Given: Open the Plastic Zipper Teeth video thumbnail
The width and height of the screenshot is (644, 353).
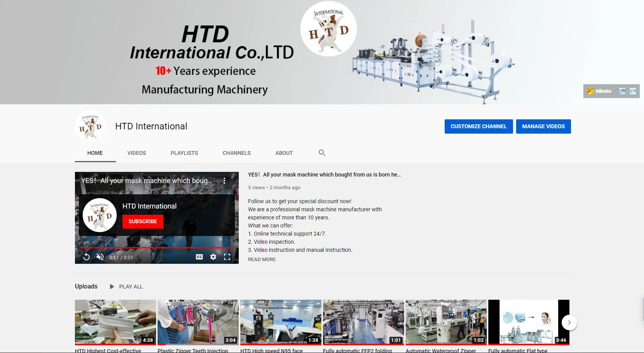Looking at the screenshot, I should coord(198,322).
